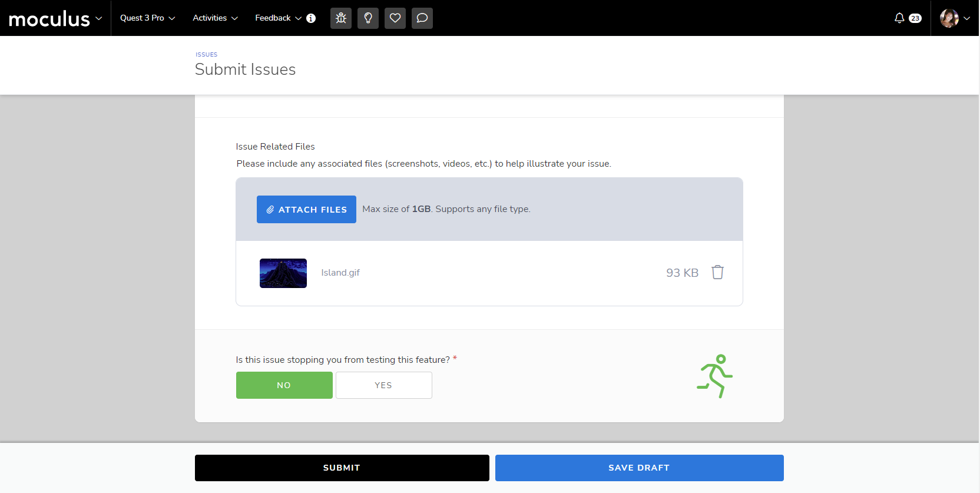This screenshot has height=493, width=980.
Task: Select NO for issue blocking testing
Action: [284, 385]
